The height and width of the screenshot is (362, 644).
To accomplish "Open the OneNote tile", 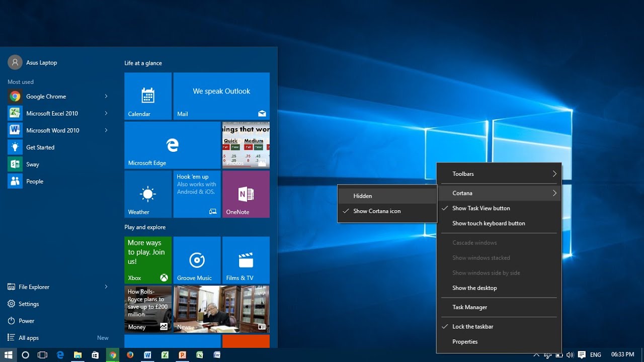I will pos(246,194).
